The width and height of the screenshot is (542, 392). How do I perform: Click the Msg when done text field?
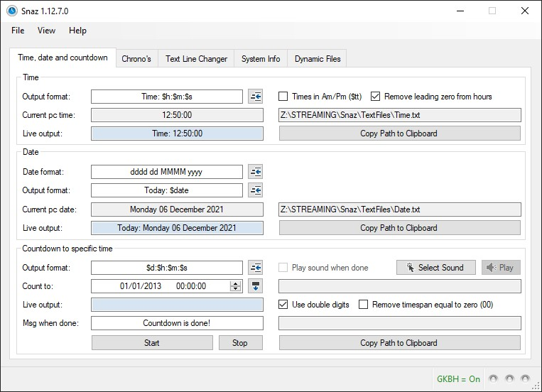tap(177, 323)
